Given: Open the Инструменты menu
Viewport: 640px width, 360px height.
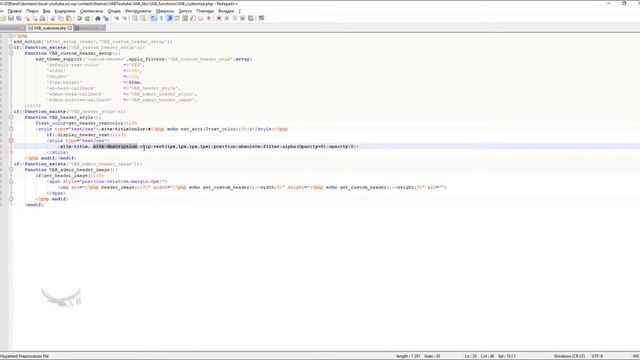Looking at the screenshot, I should pyautogui.click(x=138, y=11).
